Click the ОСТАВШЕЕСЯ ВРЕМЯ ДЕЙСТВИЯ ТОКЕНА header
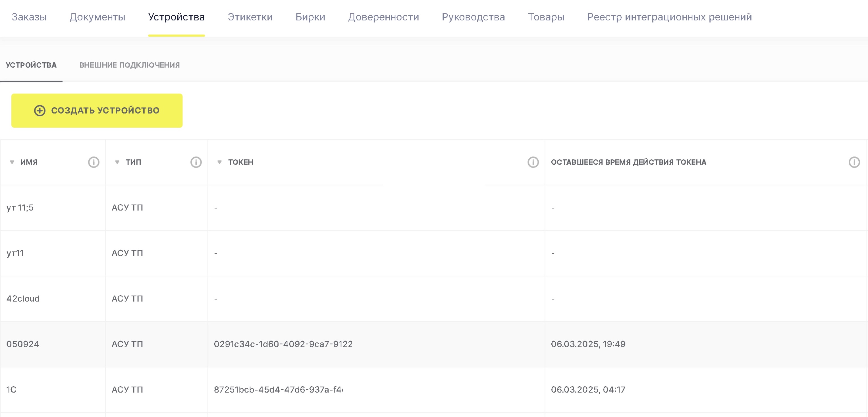 point(629,162)
